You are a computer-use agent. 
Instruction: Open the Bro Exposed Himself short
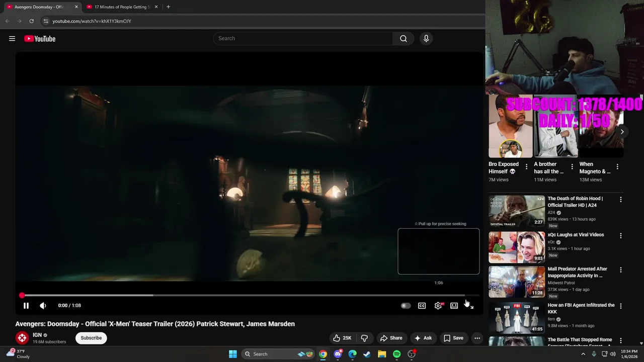[510, 126]
